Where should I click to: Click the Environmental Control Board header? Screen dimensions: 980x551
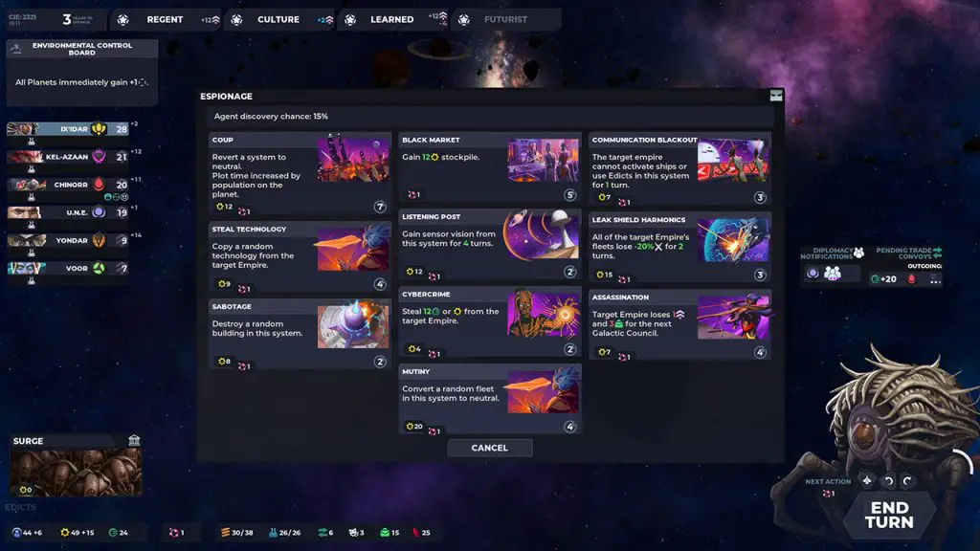pos(82,49)
